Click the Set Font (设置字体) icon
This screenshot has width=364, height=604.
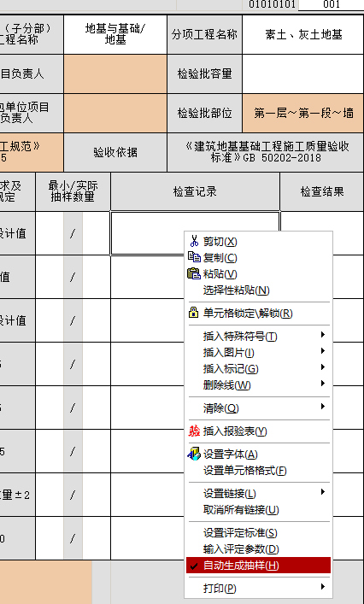tap(194, 454)
